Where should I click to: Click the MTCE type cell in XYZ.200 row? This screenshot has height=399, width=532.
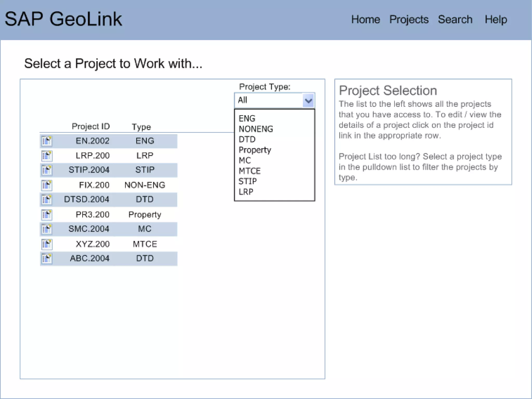[x=145, y=244]
